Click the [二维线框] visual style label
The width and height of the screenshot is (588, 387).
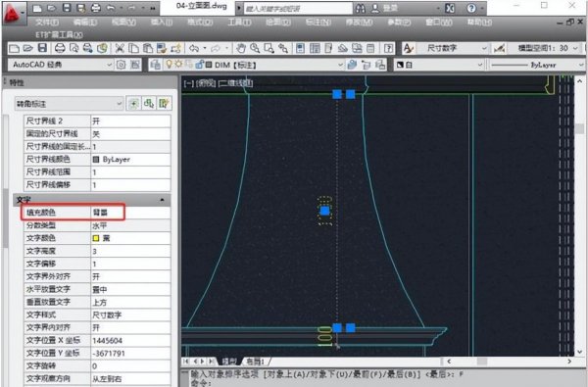236,83
